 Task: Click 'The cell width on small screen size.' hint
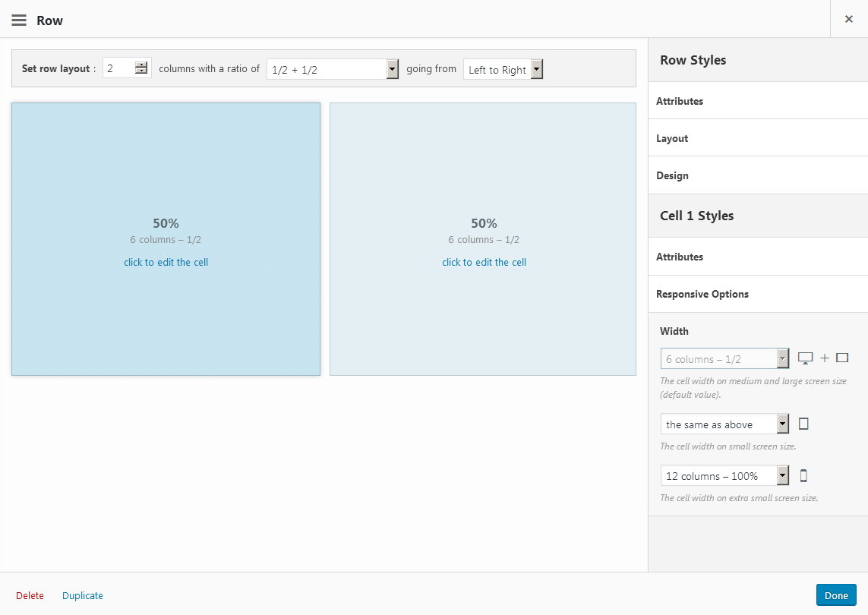point(728,446)
